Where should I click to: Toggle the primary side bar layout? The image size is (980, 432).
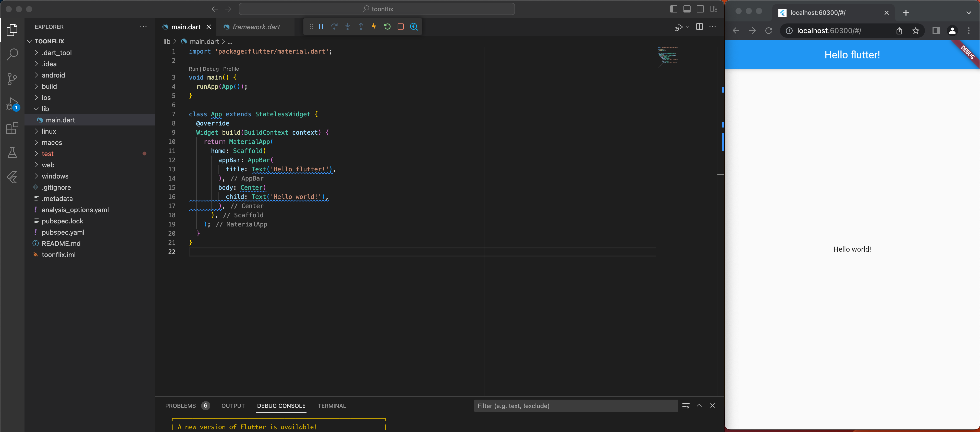point(673,9)
